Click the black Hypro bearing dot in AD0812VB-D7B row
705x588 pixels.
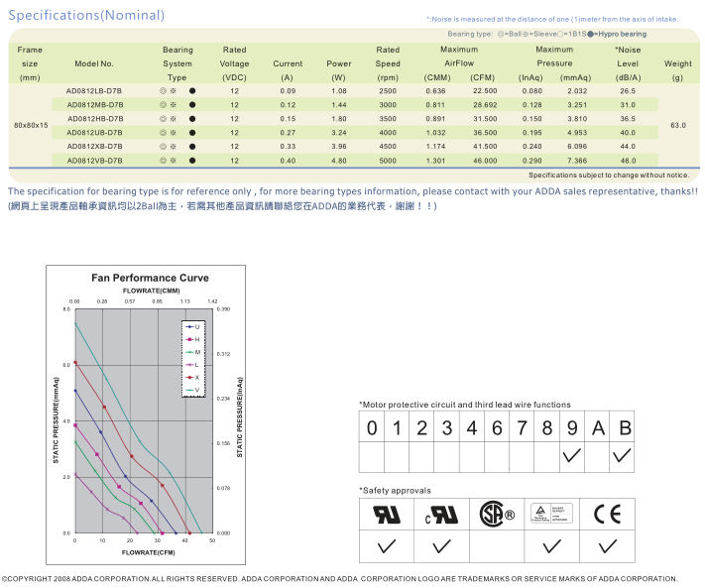192,161
